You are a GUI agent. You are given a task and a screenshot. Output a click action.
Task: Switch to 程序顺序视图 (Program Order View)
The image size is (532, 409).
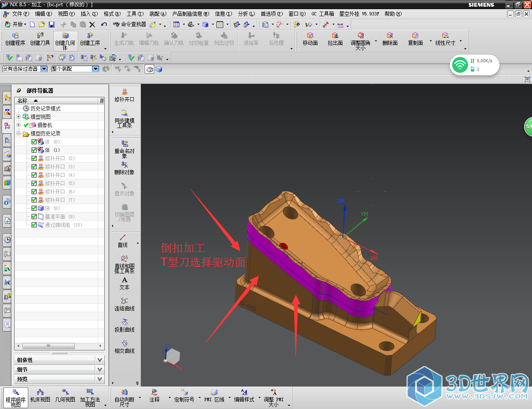point(16,398)
